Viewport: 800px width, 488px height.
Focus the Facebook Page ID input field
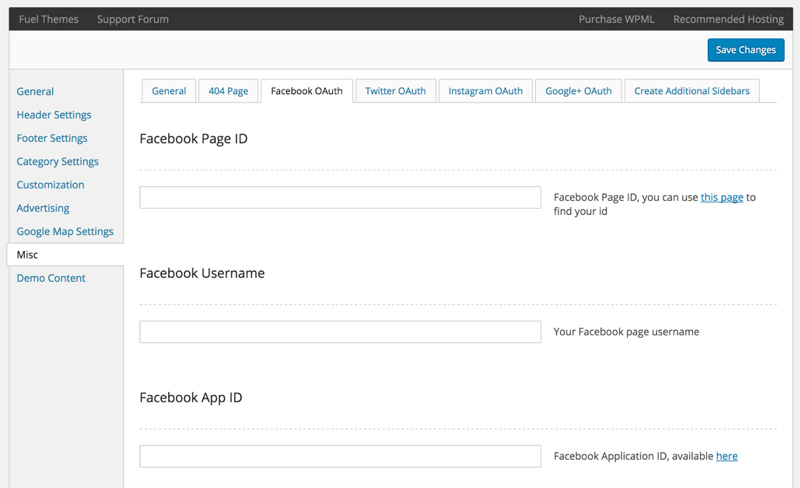pos(340,197)
